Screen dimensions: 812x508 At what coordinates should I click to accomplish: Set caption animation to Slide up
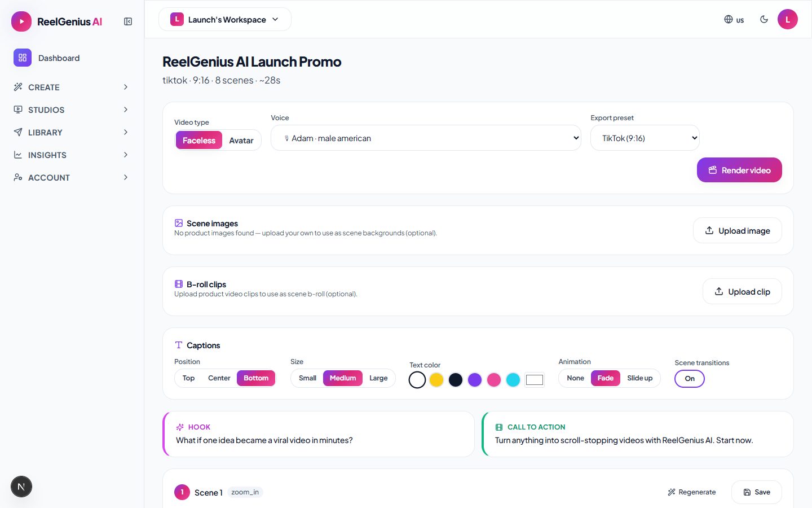click(639, 378)
